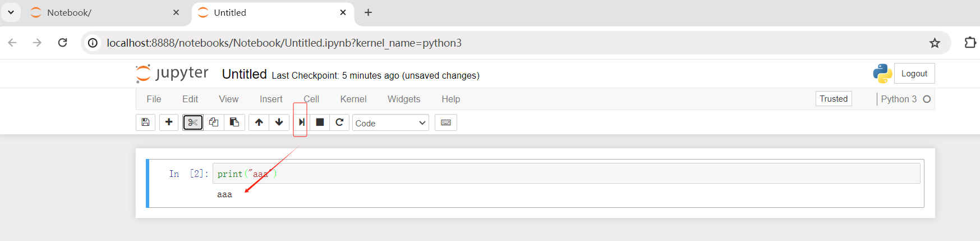
Task: Click inside the print code cell
Action: [x=561, y=174]
